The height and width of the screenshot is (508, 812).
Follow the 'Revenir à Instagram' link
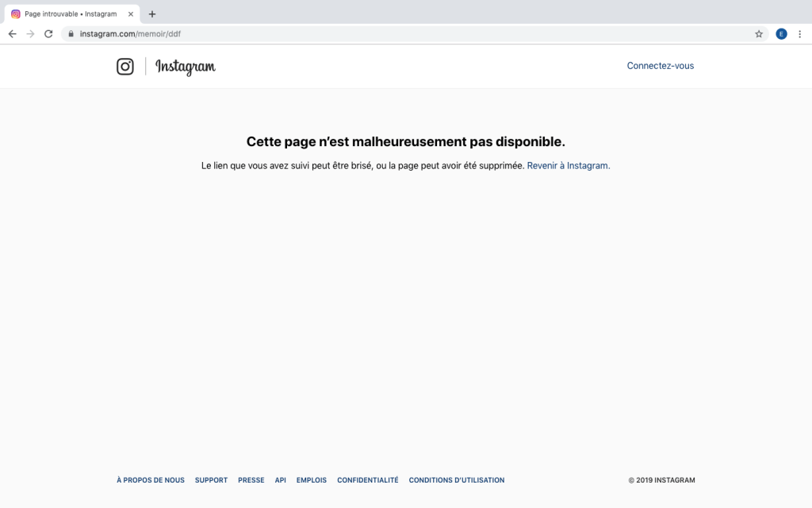(568, 166)
